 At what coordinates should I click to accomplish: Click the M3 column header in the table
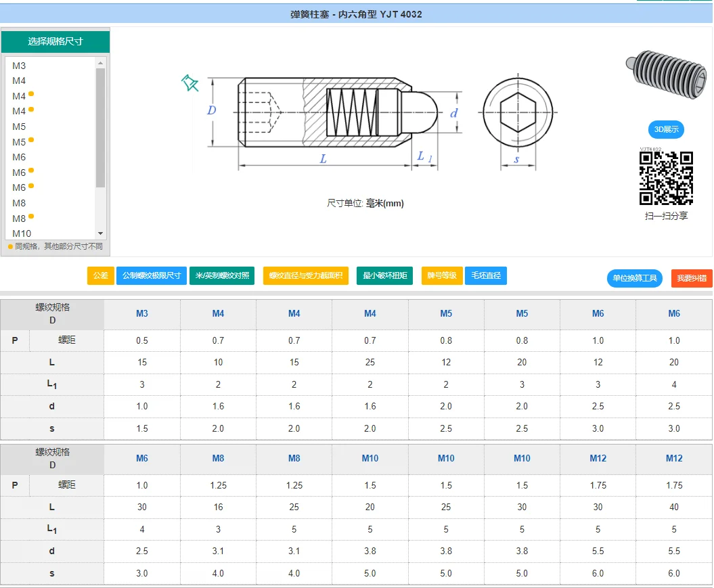click(x=142, y=313)
